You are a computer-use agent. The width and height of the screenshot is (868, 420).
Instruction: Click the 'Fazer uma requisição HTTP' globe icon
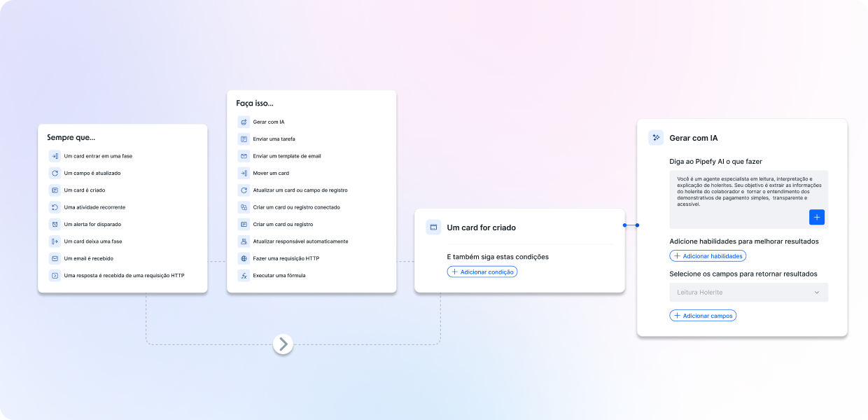coord(244,258)
